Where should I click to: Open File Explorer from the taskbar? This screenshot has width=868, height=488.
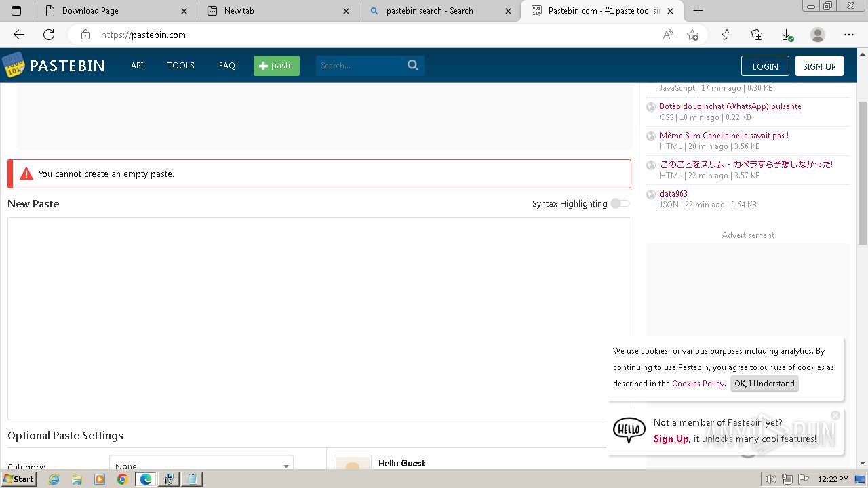[77, 479]
